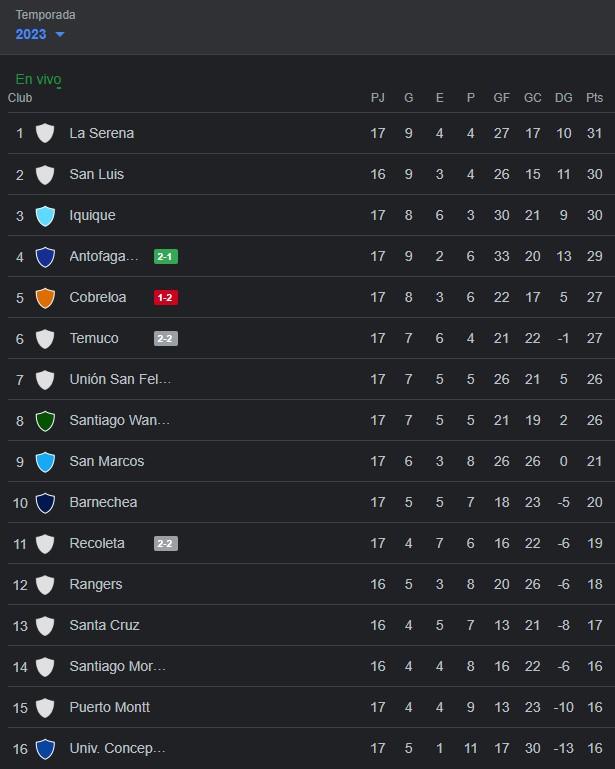Click the San Luis team name

point(97,174)
